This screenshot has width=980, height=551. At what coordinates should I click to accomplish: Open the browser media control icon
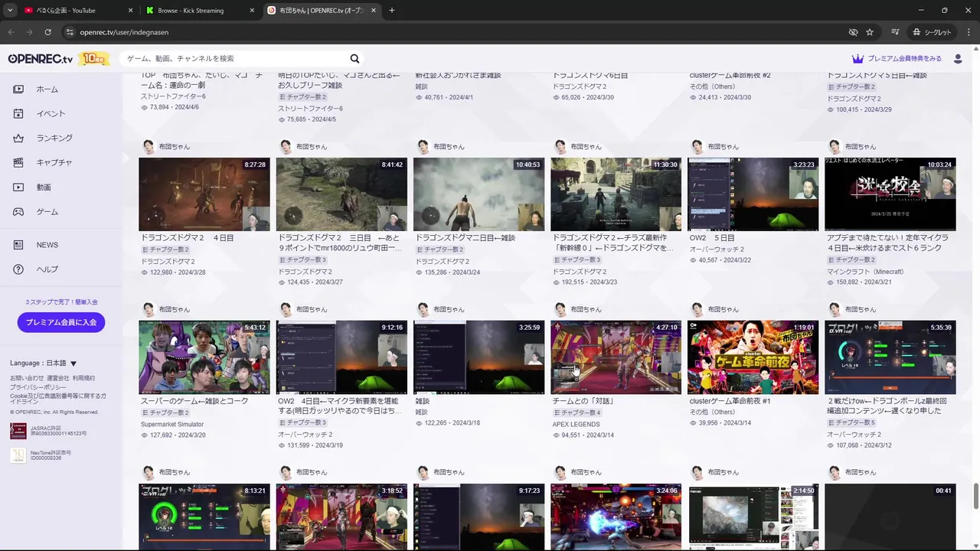(895, 32)
